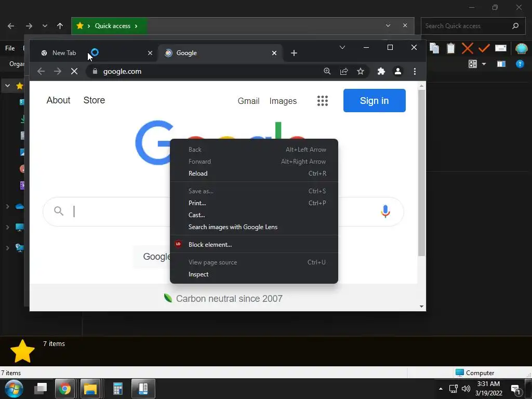Open the change view dropdown arrow in Explorer
532x399 pixels.
click(x=484, y=64)
